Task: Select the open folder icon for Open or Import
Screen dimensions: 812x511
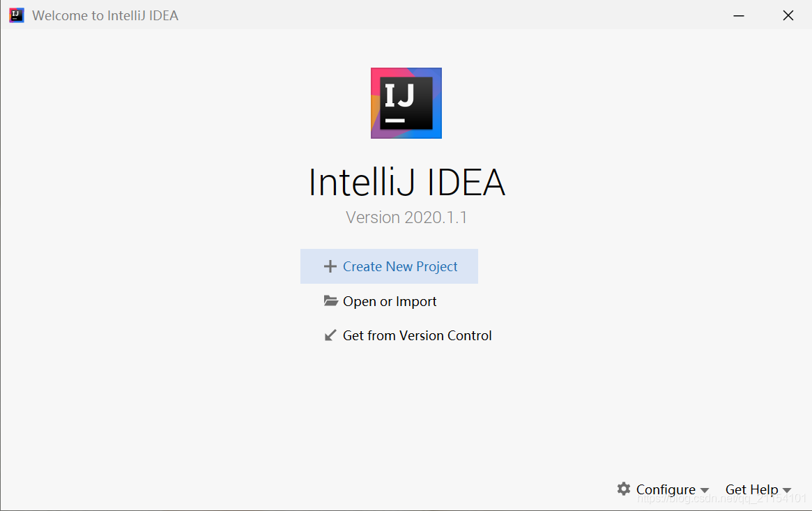Action: tap(329, 300)
